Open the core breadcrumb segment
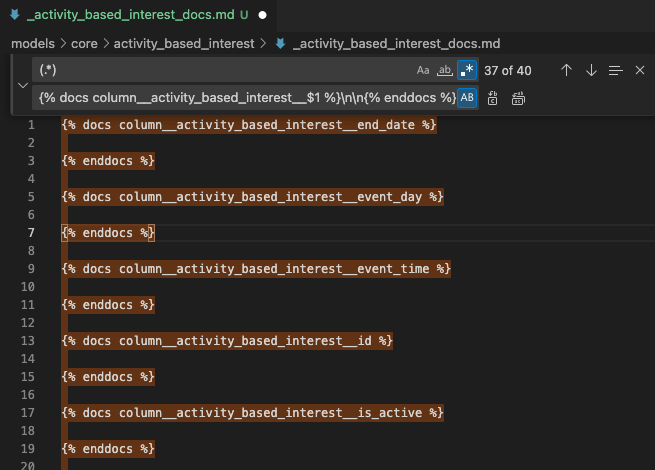The width and height of the screenshot is (655, 470). pyautogui.click(x=84, y=44)
